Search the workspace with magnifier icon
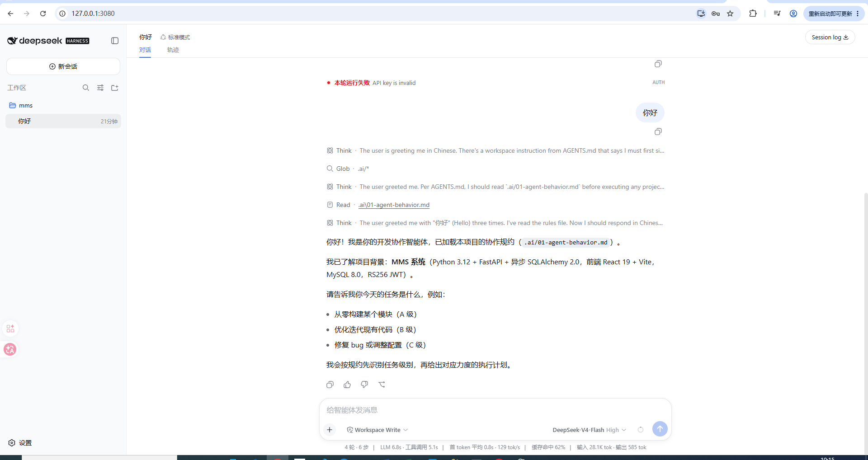Image resolution: width=868 pixels, height=460 pixels. [x=86, y=88]
